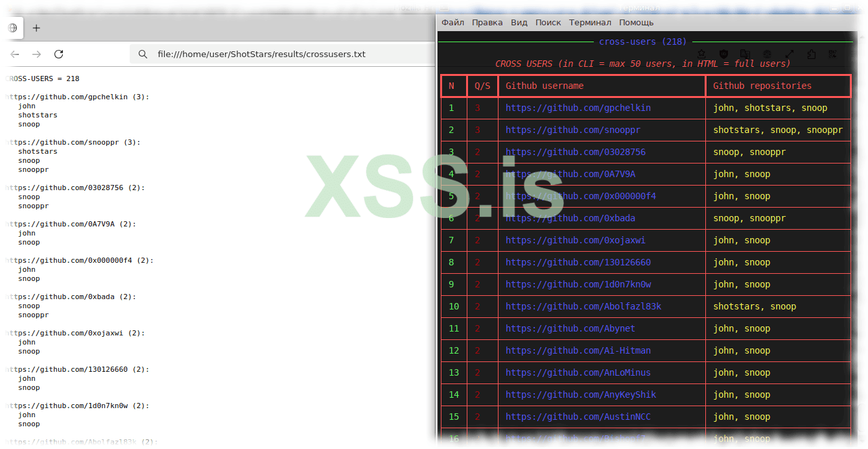
Task: Reload the crossusers.txt page
Action: point(58,55)
